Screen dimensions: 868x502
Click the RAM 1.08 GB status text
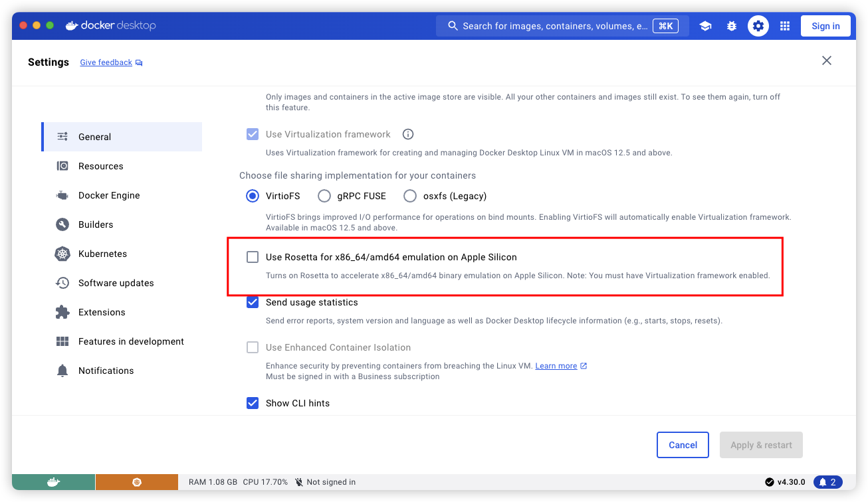213,482
